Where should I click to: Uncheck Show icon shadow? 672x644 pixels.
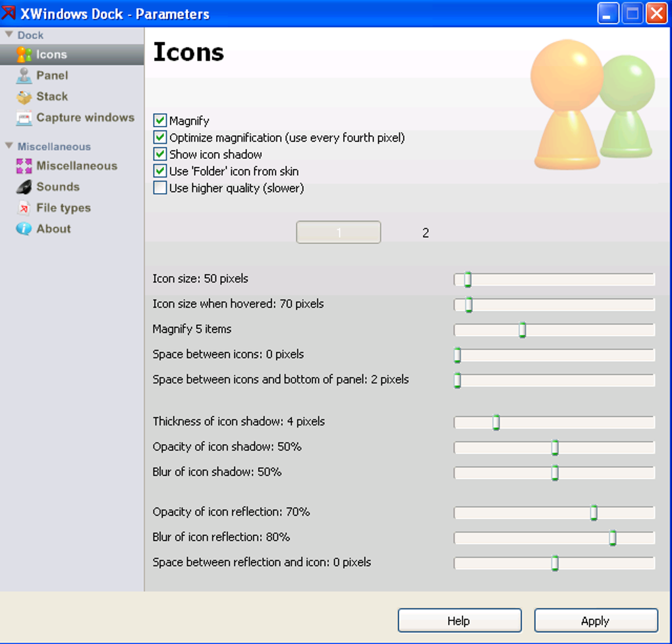tap(160, 154)
